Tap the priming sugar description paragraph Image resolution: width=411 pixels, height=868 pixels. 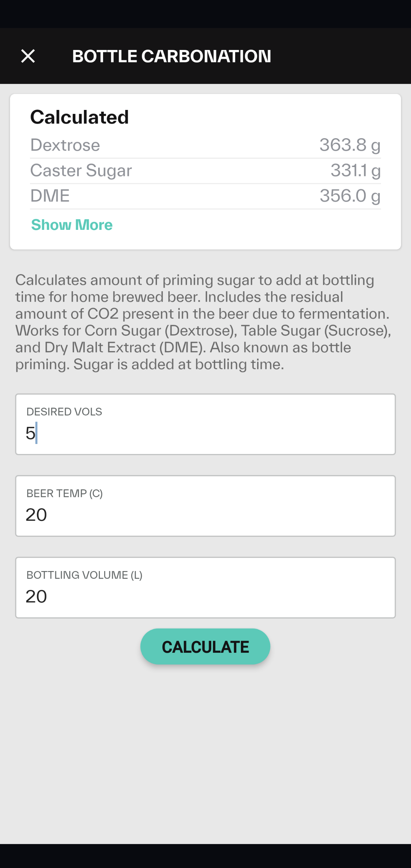203,322
